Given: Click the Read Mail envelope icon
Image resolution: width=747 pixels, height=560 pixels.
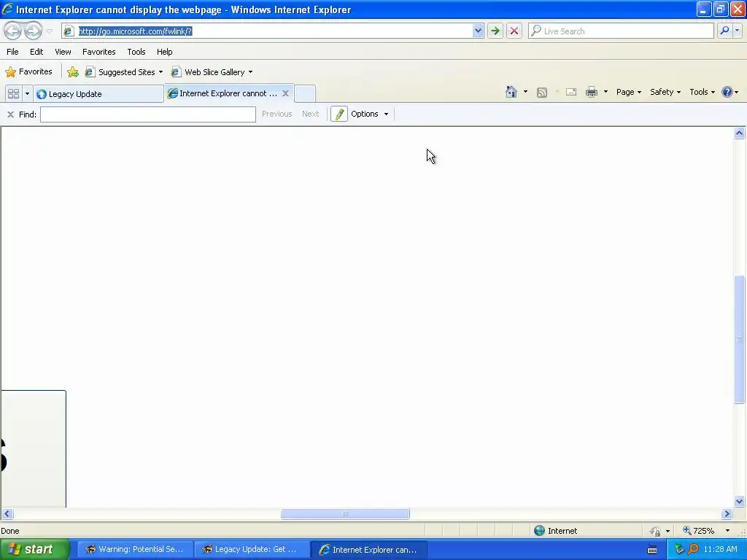Looking at the screenshot, I should (571, 92).
